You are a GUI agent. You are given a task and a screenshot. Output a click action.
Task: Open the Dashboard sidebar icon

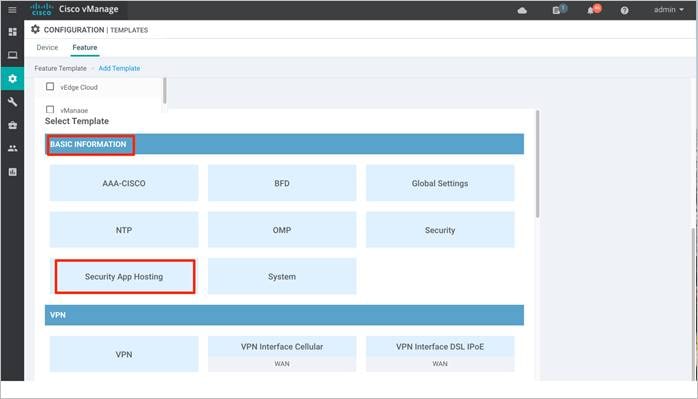tap(12, 32)
